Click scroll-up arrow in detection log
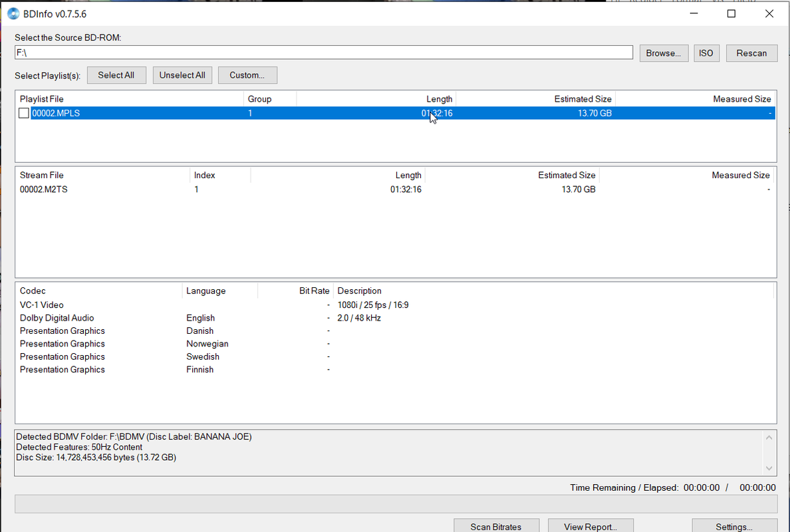Image resolution: width=790 pixels, height=532 pixels. tap(769, 438)
